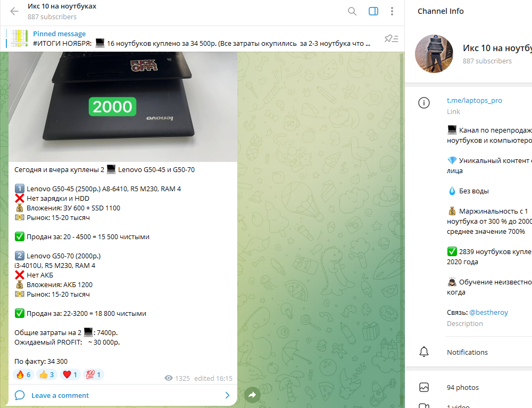Open the channel search magnifier icon
This screenshot has width=532, height=408.
[352, 11]
